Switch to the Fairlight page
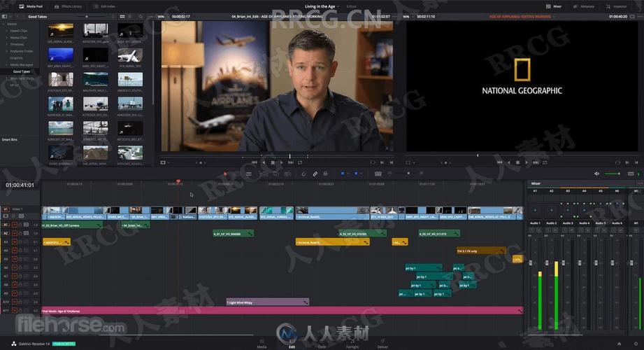644x350 pixels. click(352, 343)
